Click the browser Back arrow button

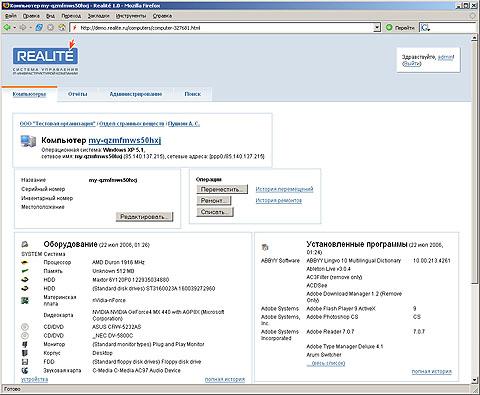click(x=6, y=27)
